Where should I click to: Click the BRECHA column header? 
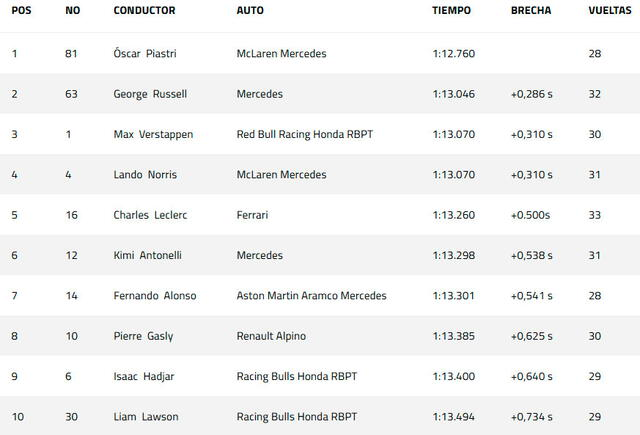[531, 10]
